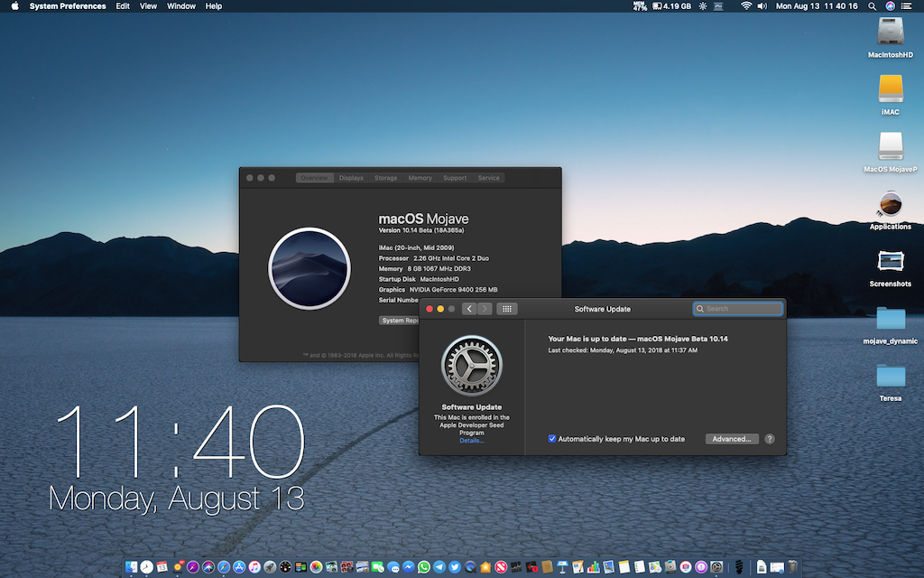Open the Edit menu

123,6
